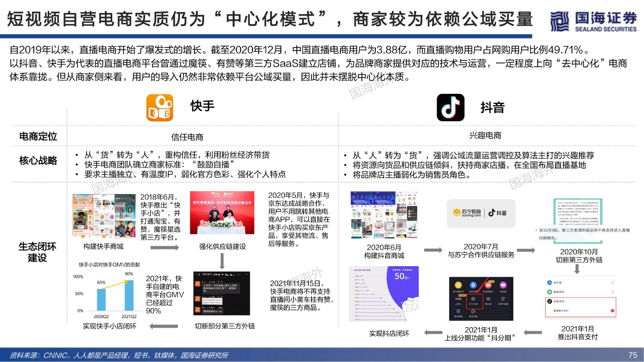
Task: Click the 65% data label
Action: 101,282
